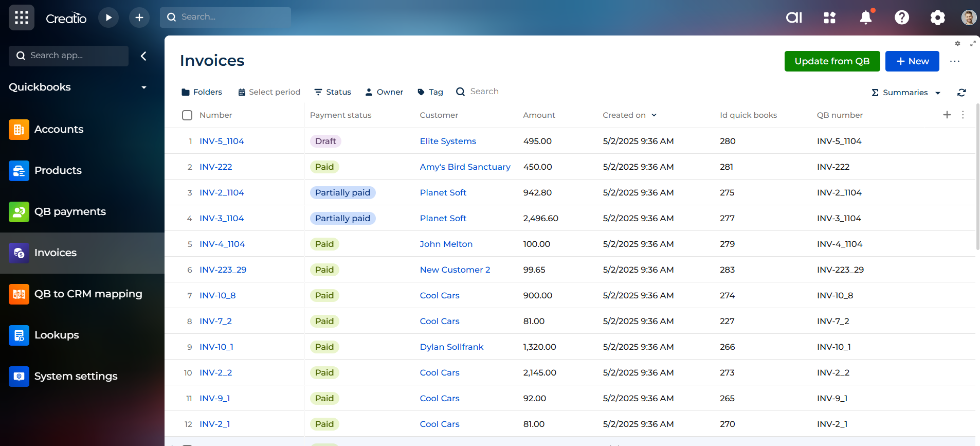
Task: Go to the Products section
Action: (58, 170)
